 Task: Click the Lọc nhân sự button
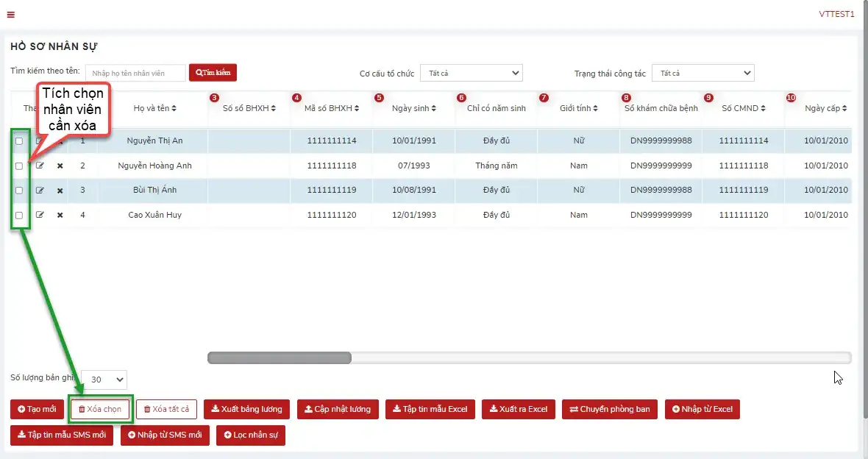[251, 435]
